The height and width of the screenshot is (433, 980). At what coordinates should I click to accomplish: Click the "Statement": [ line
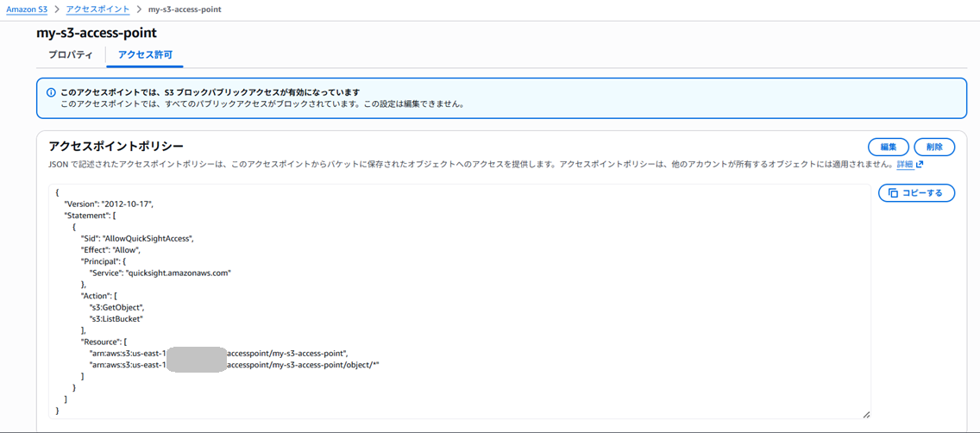click(90, 216)
